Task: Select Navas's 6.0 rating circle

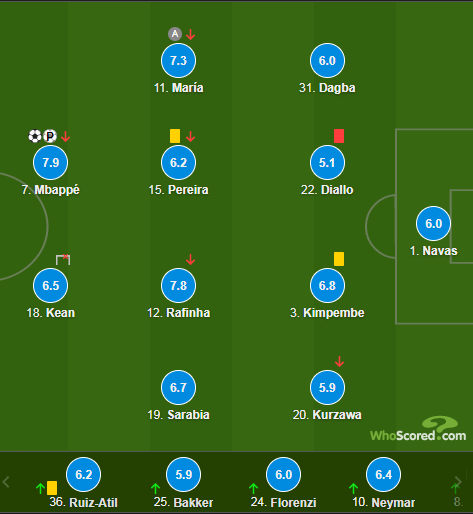Action: (433, 223)
